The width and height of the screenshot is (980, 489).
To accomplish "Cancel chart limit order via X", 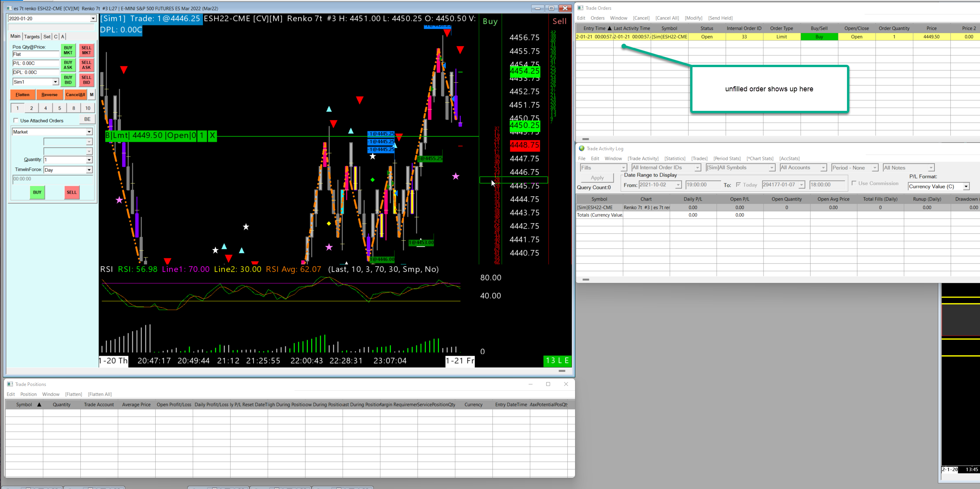I will pos(212,135).
